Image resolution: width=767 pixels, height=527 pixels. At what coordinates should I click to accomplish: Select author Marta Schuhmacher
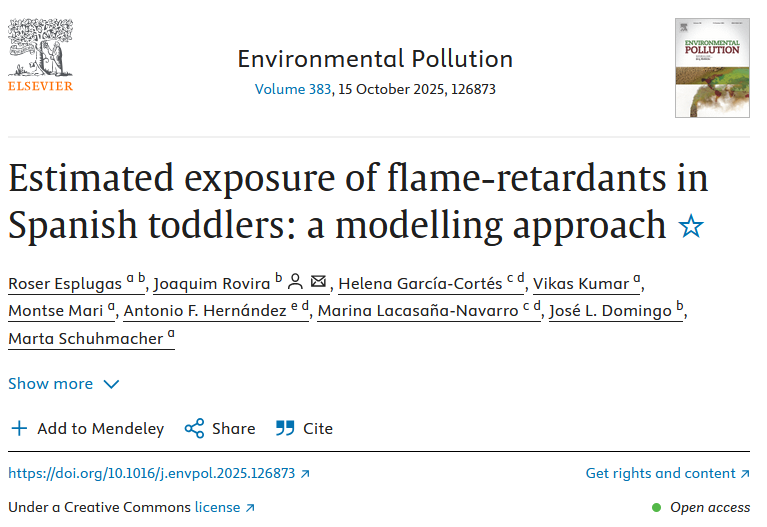[x=85, y=339]
